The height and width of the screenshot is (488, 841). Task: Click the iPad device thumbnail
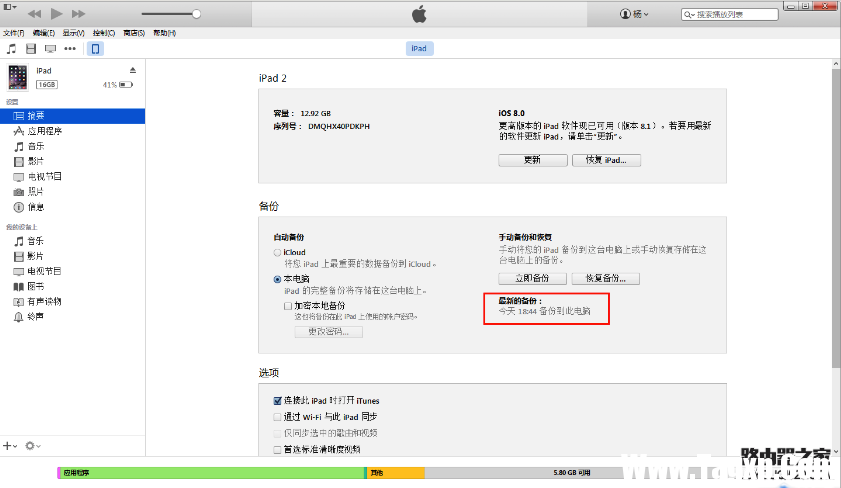tap(18, 77)
